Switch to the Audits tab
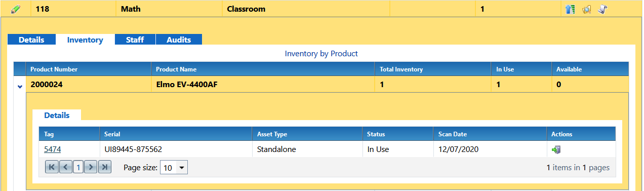The width and height of the screenshot is (644, 191). coord(179,40)
